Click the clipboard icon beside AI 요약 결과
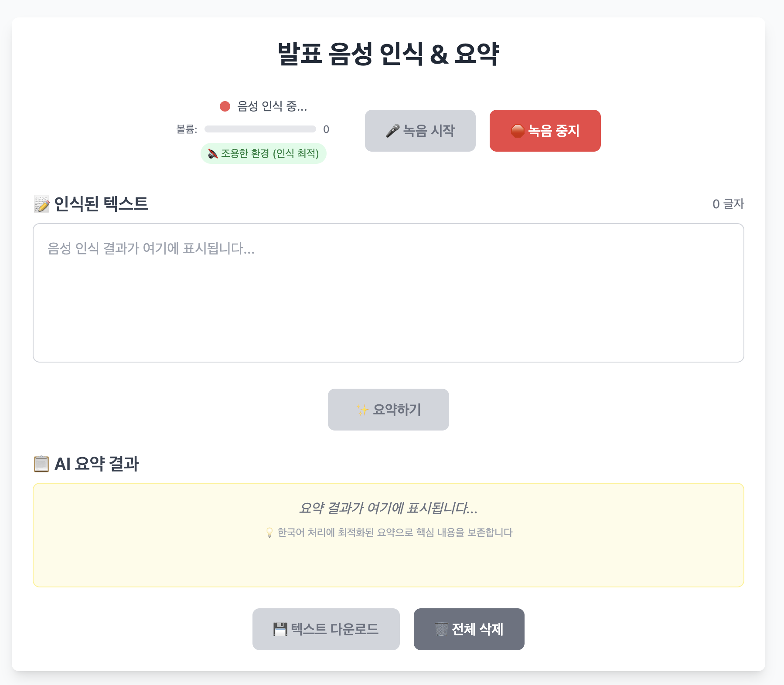Image resolution: width=784 pixels, height=685 pixels. [41, 464]
